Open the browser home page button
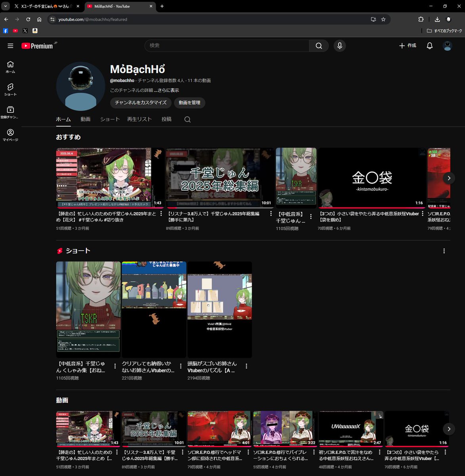465x476 pixels. (39, 19)
